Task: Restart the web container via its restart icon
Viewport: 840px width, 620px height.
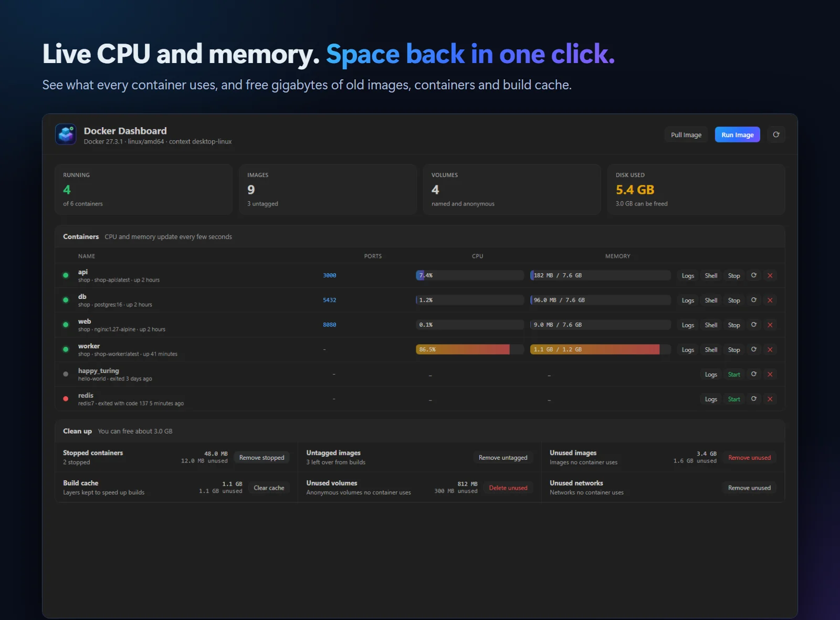Action: tap(753, 325)
